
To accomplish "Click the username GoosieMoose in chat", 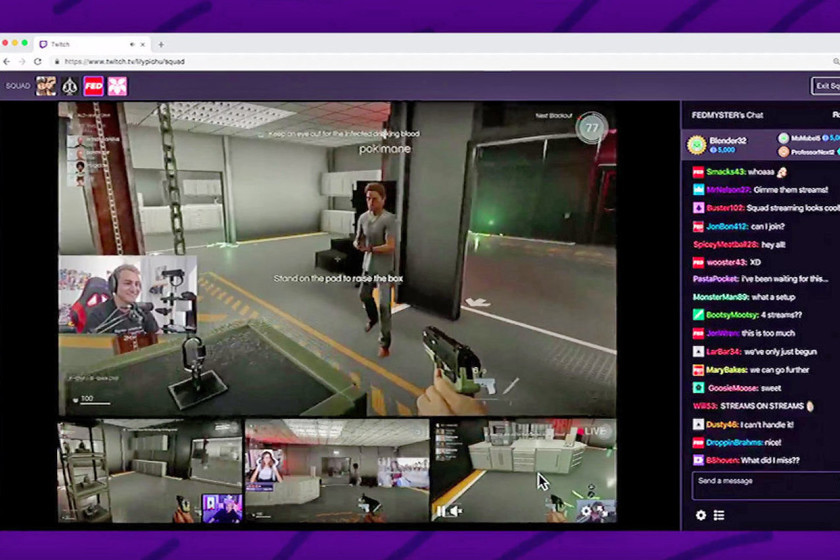I will (733, 388).
